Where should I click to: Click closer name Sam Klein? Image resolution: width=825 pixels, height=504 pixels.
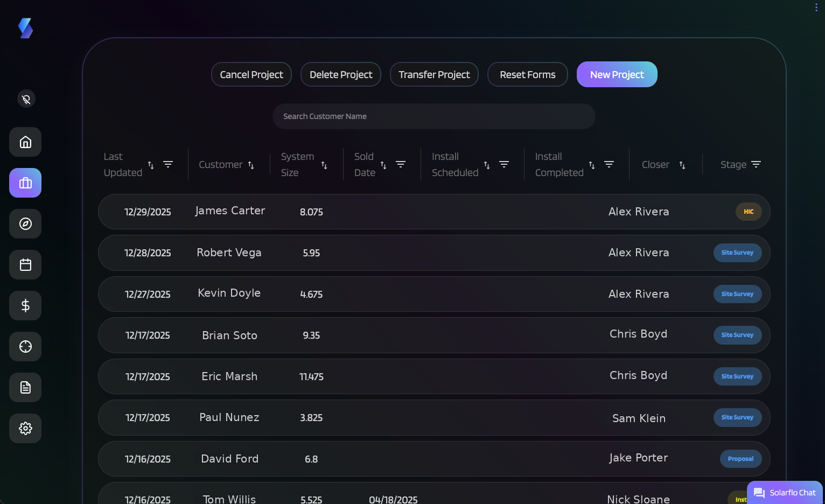[639, 418]
